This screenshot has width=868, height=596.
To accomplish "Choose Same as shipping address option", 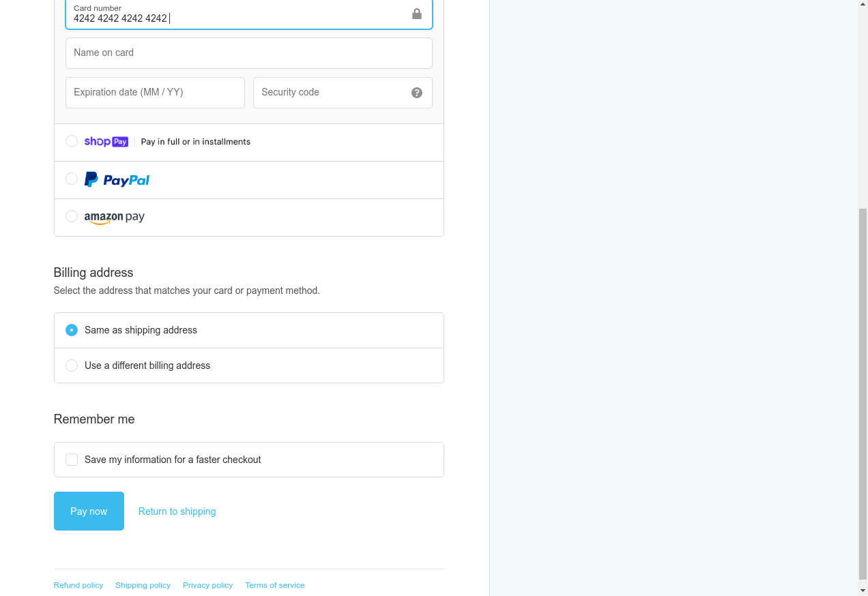I will pos(72,330).
